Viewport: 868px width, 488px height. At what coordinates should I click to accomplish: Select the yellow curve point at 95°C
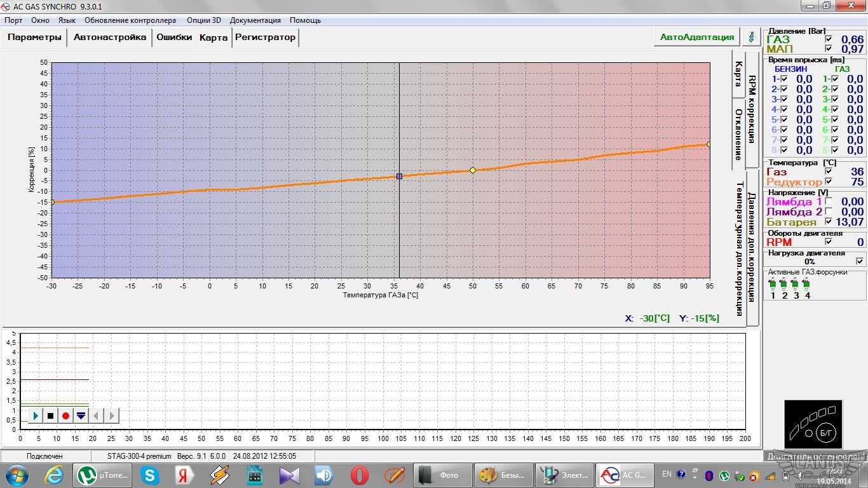709,144
